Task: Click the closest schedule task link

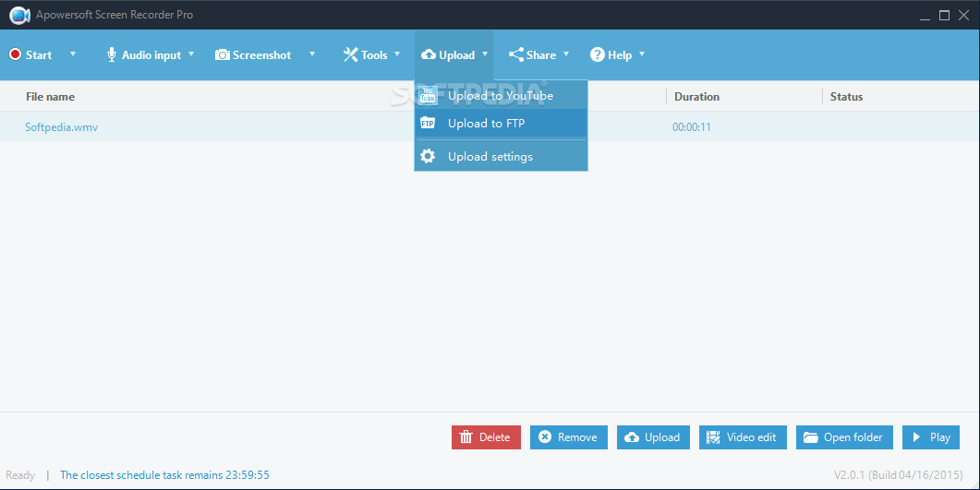Action: (164, 475)
